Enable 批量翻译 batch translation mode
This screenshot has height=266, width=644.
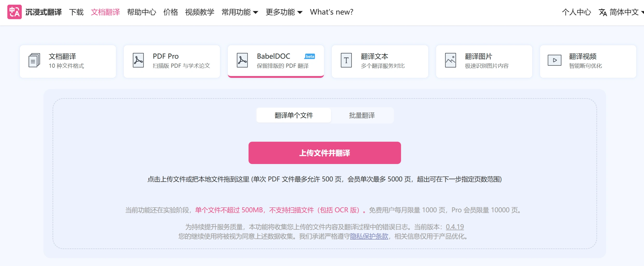[362, 115]
